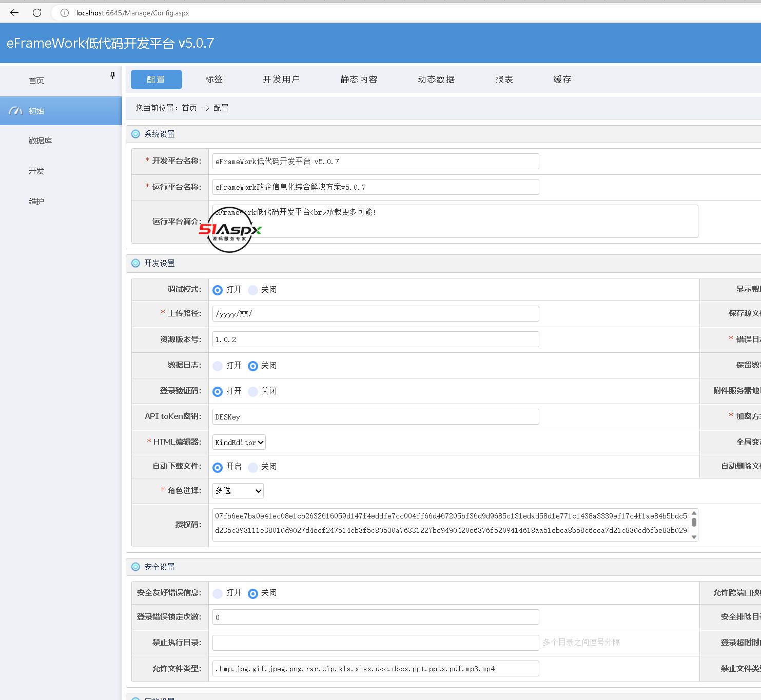Reload the page with refresh icon
Viewport: 761px width, 700px height.
coord(37,13)
